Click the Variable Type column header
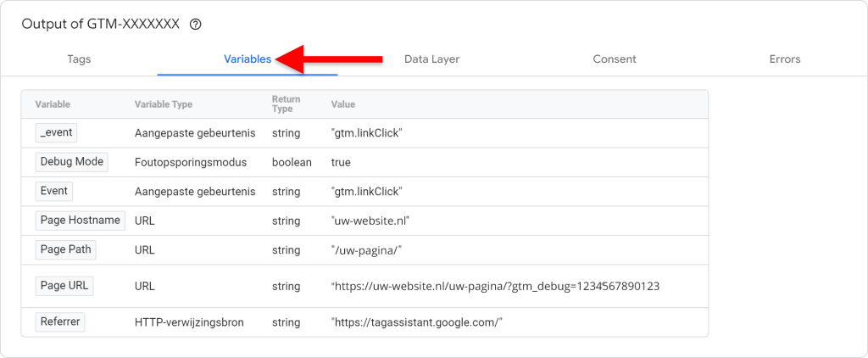Viewport: 868px width, 358px height. (164, 104)
